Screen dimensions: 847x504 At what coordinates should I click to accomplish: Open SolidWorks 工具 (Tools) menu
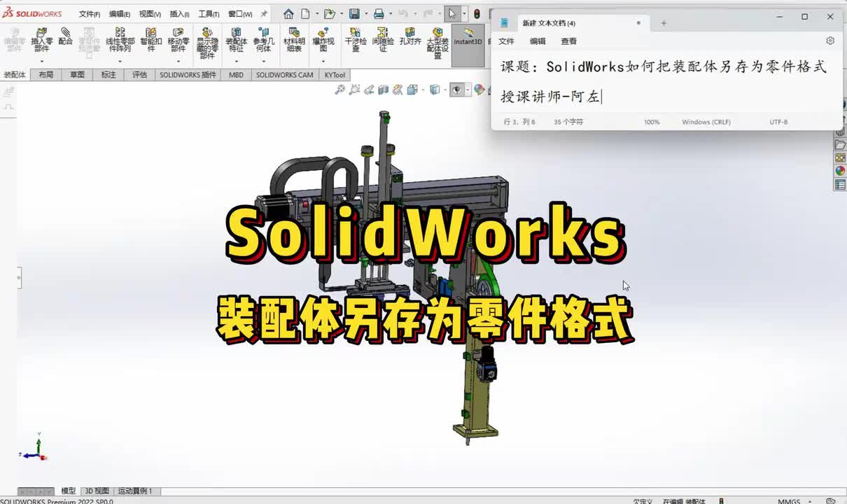tap(209, 14)
